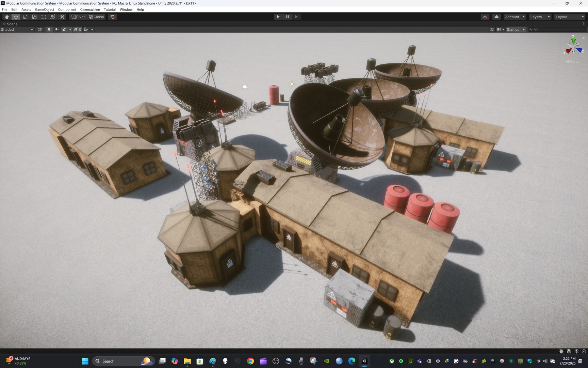Pause the game
588x368 pixels.
[x=287, y=17]
